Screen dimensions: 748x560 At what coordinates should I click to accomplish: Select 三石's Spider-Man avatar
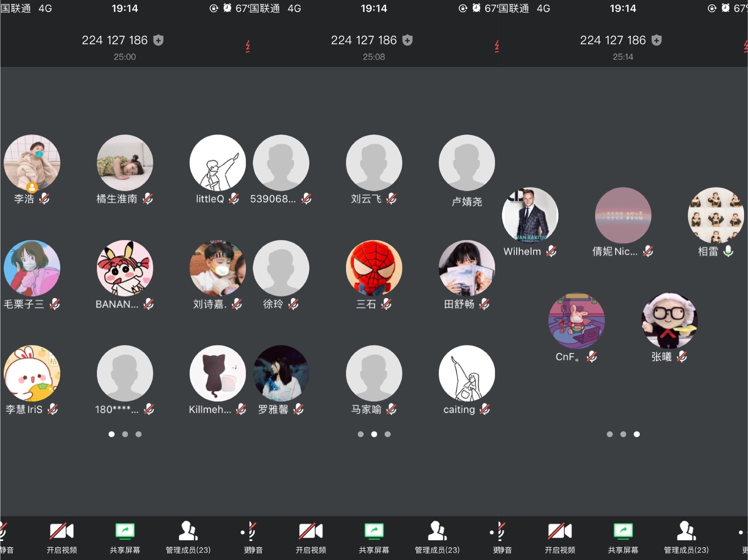pyautogui.click(x=374, y=268)
